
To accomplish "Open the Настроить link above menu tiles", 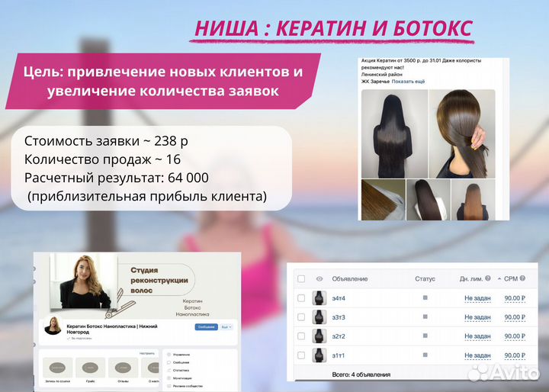I will click(146, 353).
